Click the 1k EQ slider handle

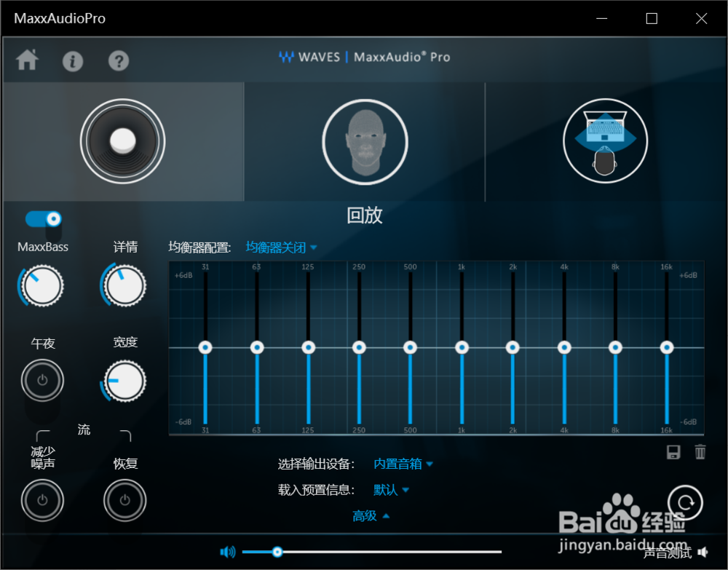point(462,347)
